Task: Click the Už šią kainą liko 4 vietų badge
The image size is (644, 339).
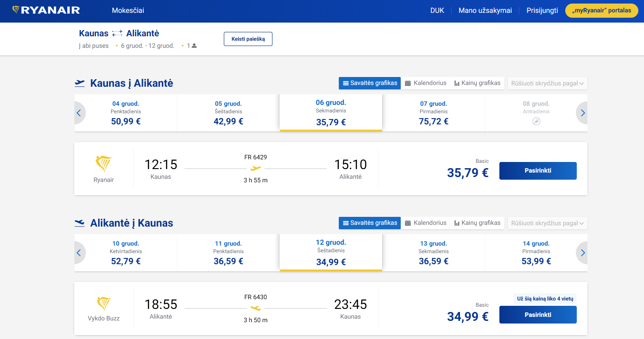Action: pos(545,299)
